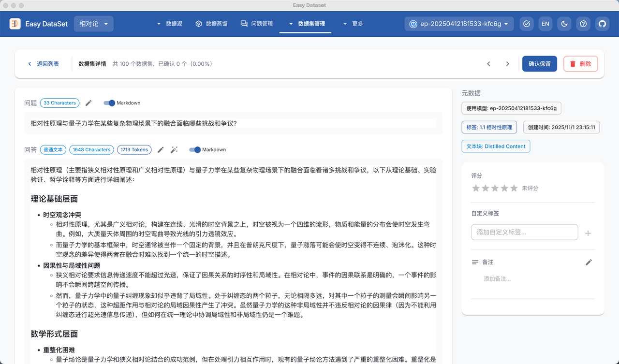The image size is (619, 364).
Task: Click the magic wand AI optimize icon
Action: click(x=174, y=150)
